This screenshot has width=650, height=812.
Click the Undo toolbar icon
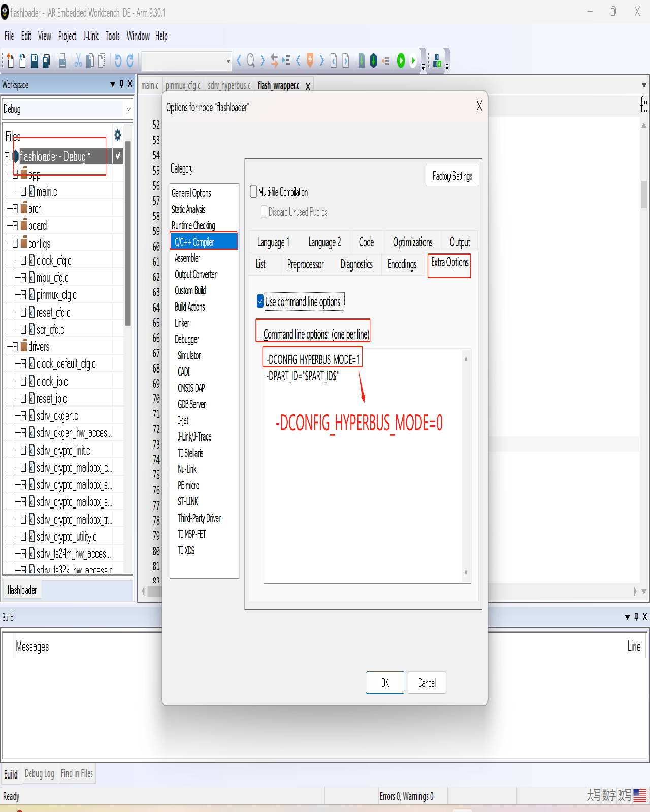(x=118, y=61)
